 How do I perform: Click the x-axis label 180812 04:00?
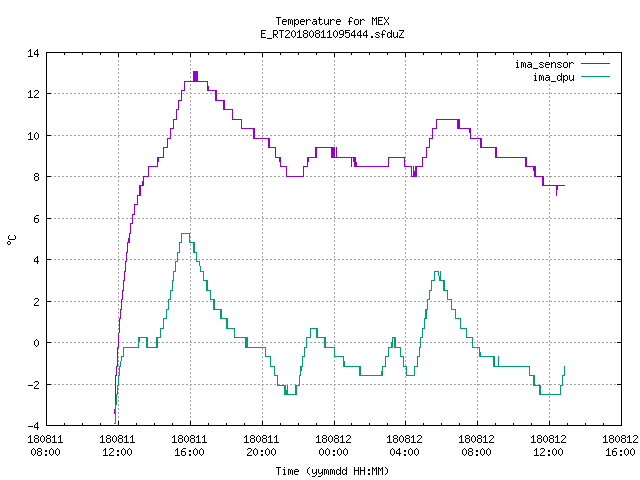(x=405, y=446)
